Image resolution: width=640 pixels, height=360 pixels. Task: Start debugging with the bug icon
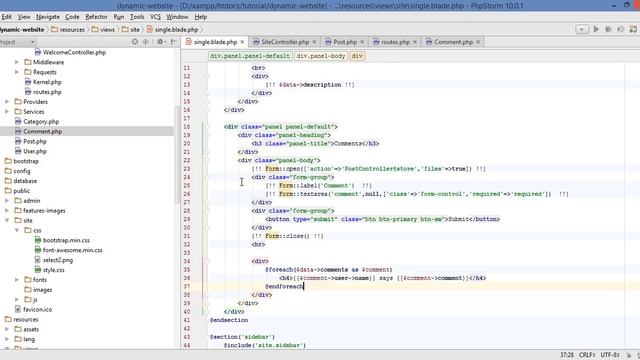click(608, 29)
